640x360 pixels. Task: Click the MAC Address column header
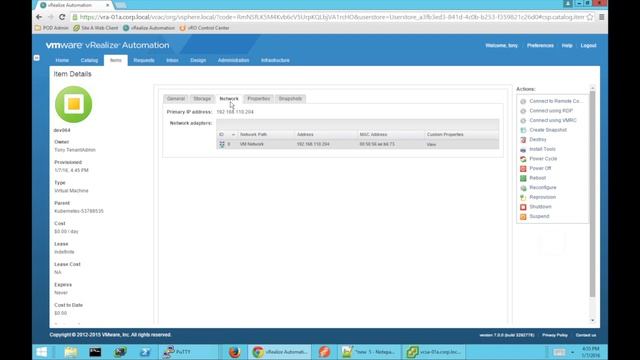tap(373, 135)
